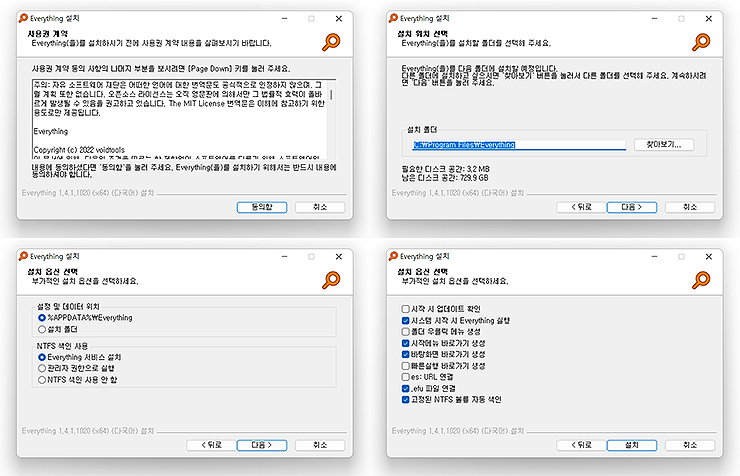Click Everything title icon in 사용권 계약 window
The height and width of the screenshot is (476, 740).
(23, 18)
